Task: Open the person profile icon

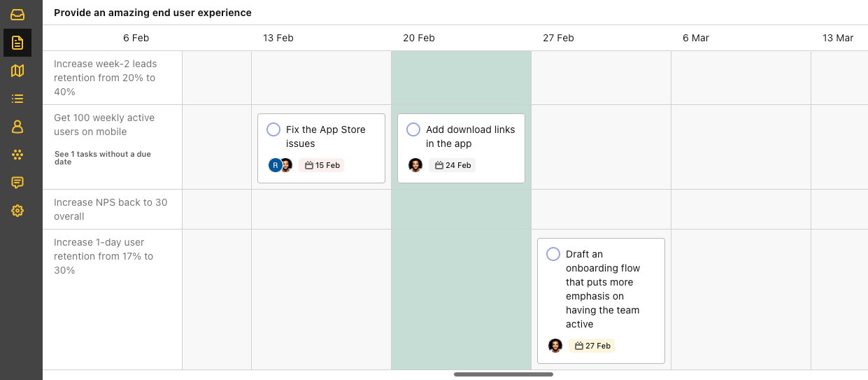Action: [x=17, y=127]
